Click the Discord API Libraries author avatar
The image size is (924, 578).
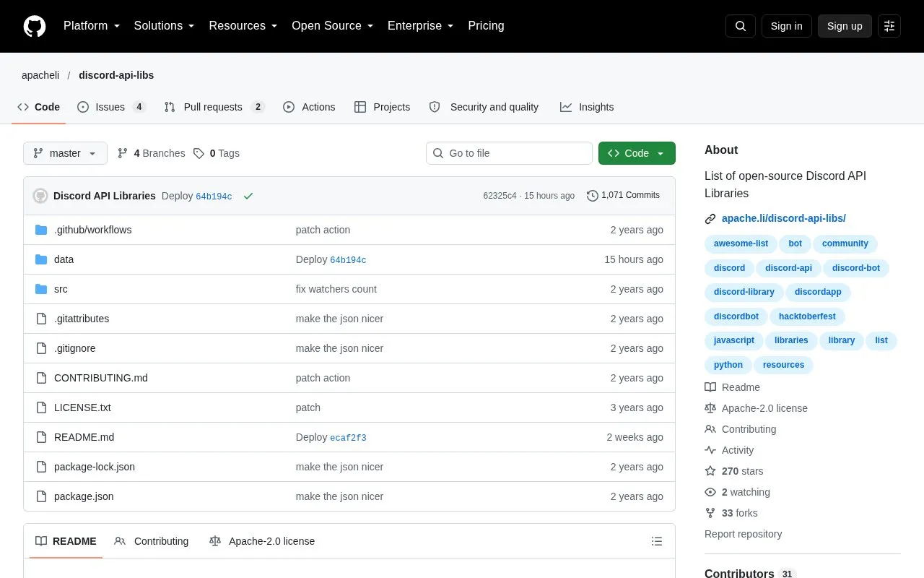click(40, 196)
